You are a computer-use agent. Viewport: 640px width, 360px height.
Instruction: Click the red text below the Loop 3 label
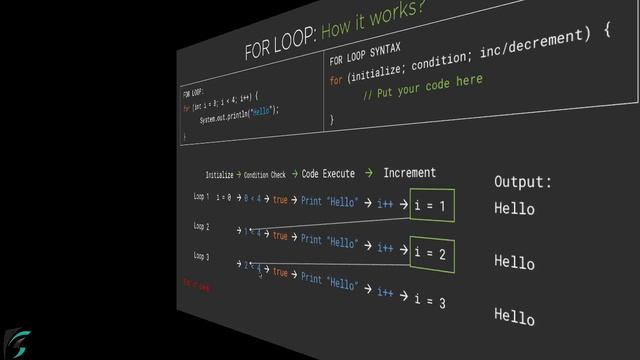[196, 285]
